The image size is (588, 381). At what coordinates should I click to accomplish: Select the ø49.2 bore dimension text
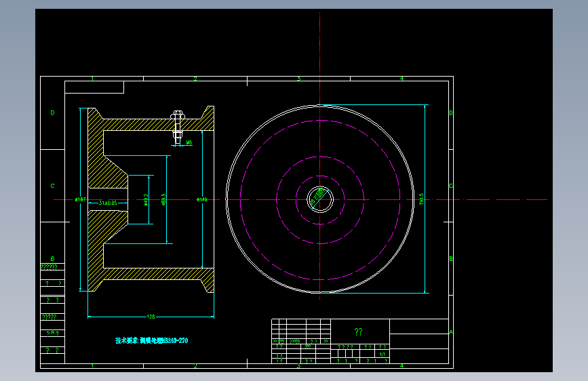146,199
